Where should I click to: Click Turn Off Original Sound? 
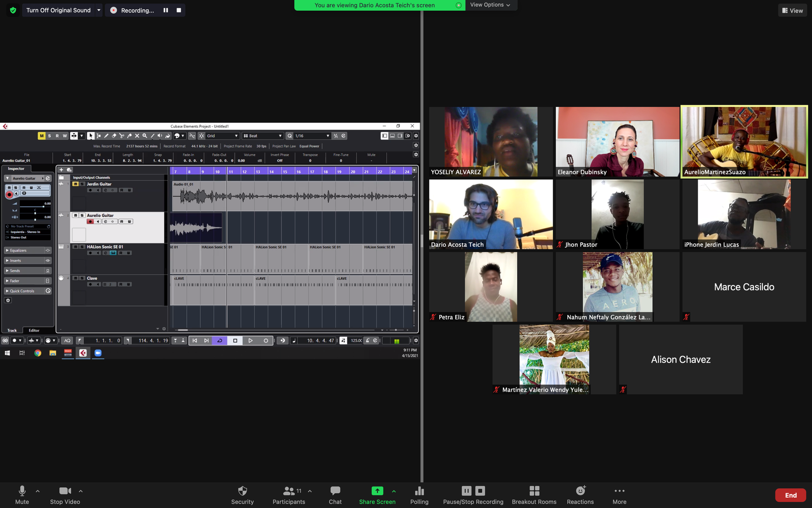click(58, 10)
